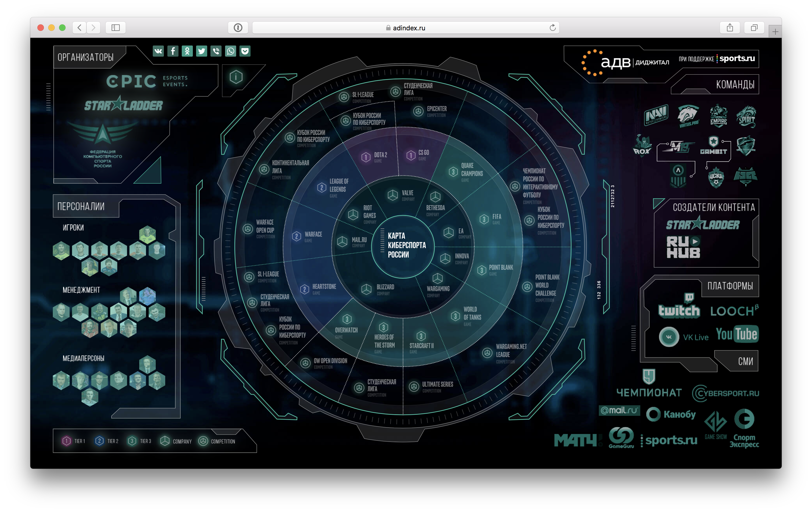This screenshot has width=812, height=512.
Task: Click the Natus Vincere team logo
Action: pos(656,115)
